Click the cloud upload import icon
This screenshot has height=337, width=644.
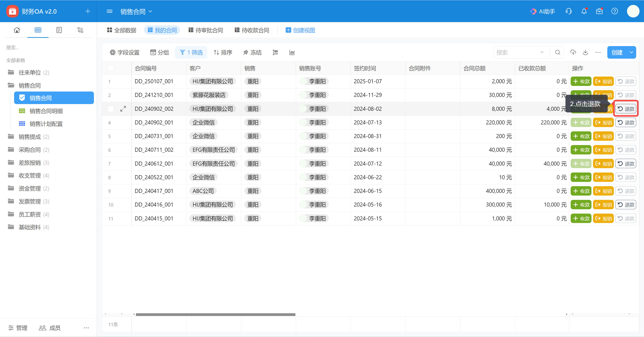573,52
